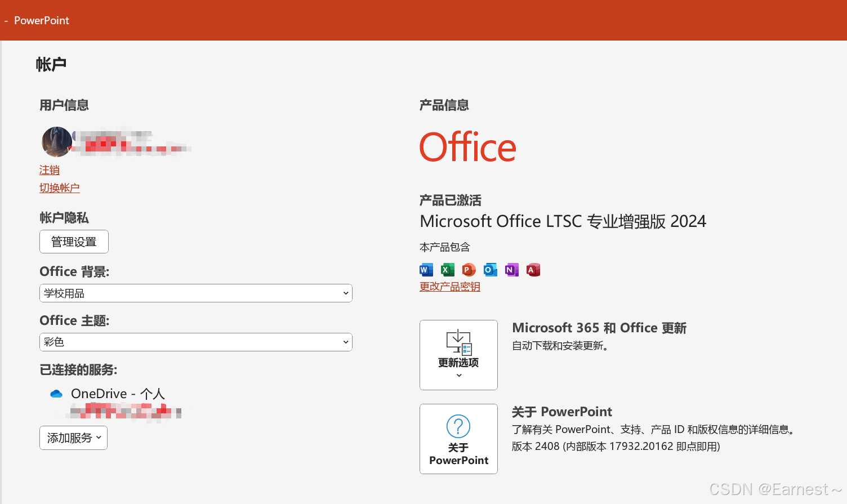Click the Microsoft Office LTSC 专业增强版 2024 text
The height and width of the screenshot is (504, 847).
pyautogui.click(x=563, y=221)
